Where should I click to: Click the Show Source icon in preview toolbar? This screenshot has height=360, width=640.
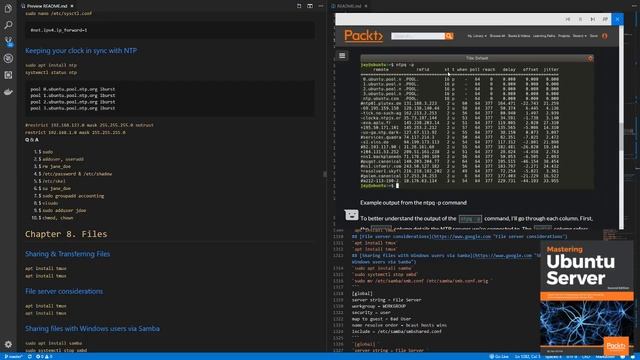pyautogui.click(x=299, y=6)
